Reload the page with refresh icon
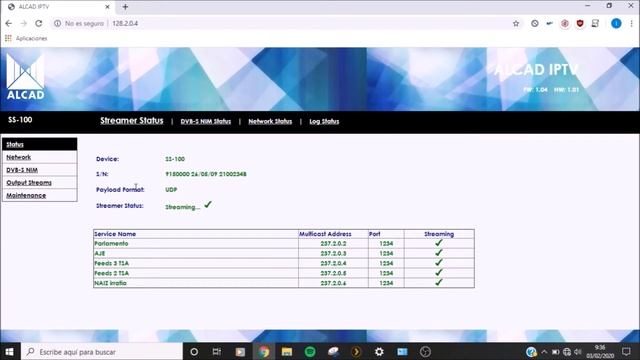This screenshot has width=640, height=360. click(x=38, y=23)
